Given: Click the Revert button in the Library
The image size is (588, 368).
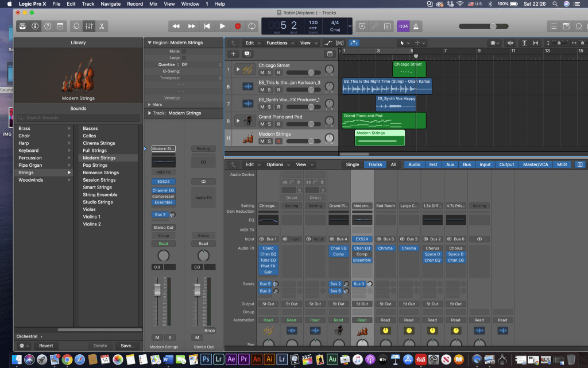Looking at the screenshot, I should click(x=45, y=346).
